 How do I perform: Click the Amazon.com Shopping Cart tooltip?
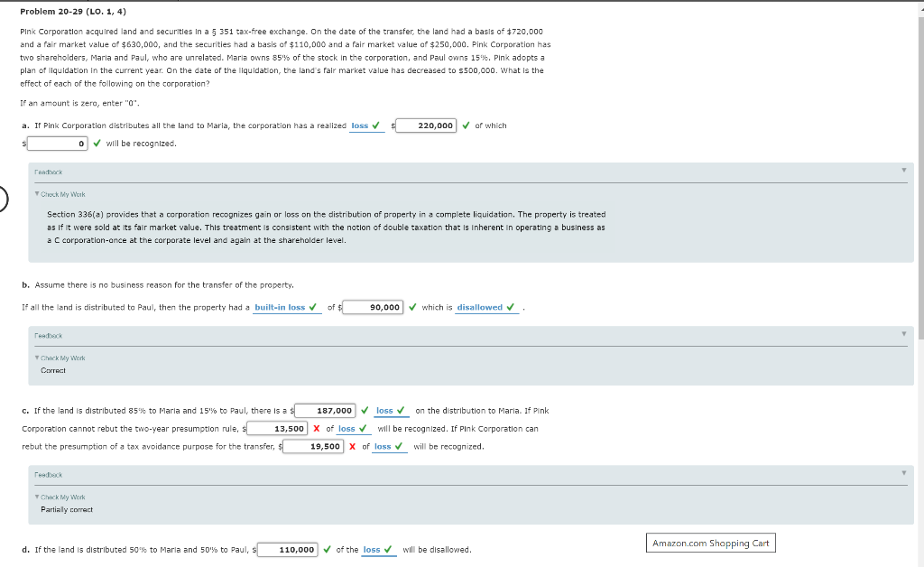(x=711, y=543)
